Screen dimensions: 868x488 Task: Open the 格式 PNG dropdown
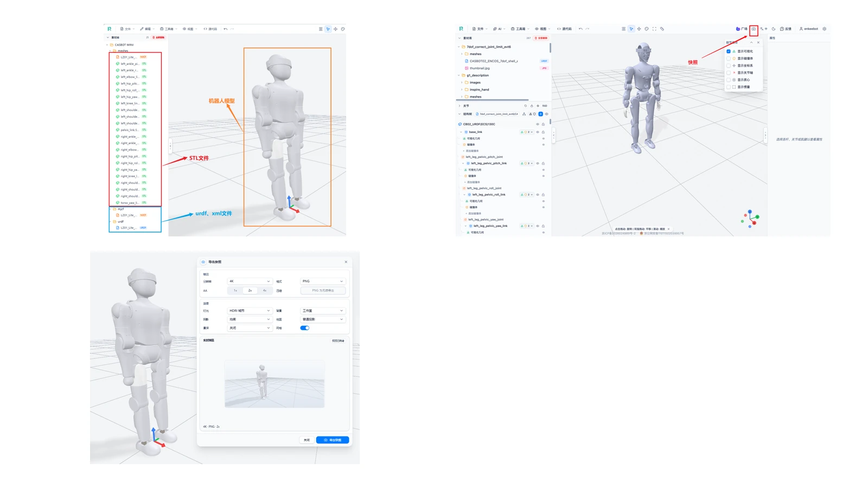(323, 281)
